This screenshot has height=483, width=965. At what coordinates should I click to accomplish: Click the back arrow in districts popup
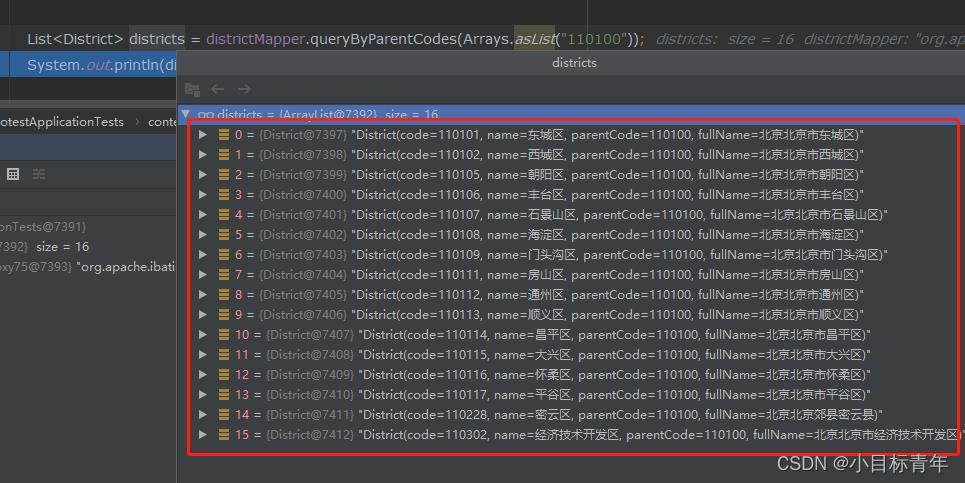coord(217,89)
